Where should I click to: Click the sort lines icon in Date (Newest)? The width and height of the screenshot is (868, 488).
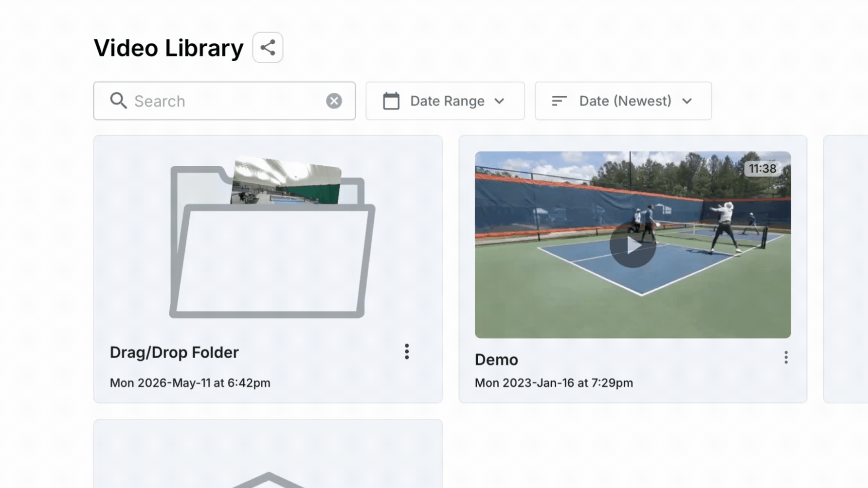pos(559,101)
